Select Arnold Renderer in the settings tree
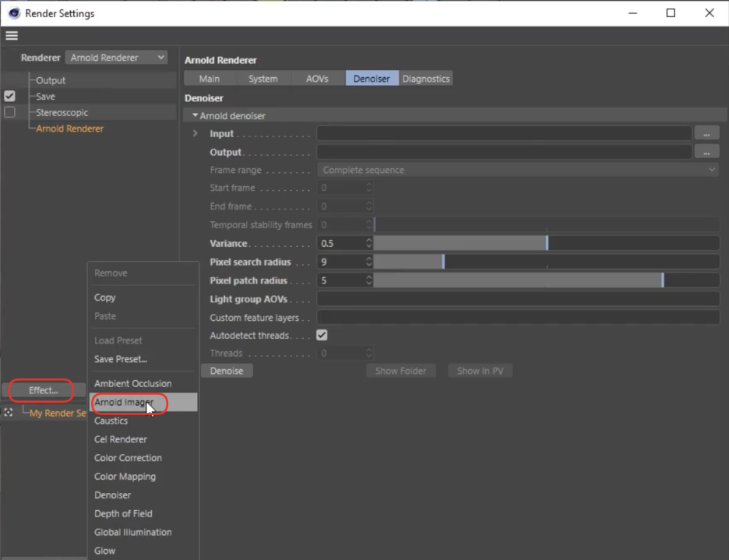The height and width of the screenshot is (560, 729). tap(70, 129)
